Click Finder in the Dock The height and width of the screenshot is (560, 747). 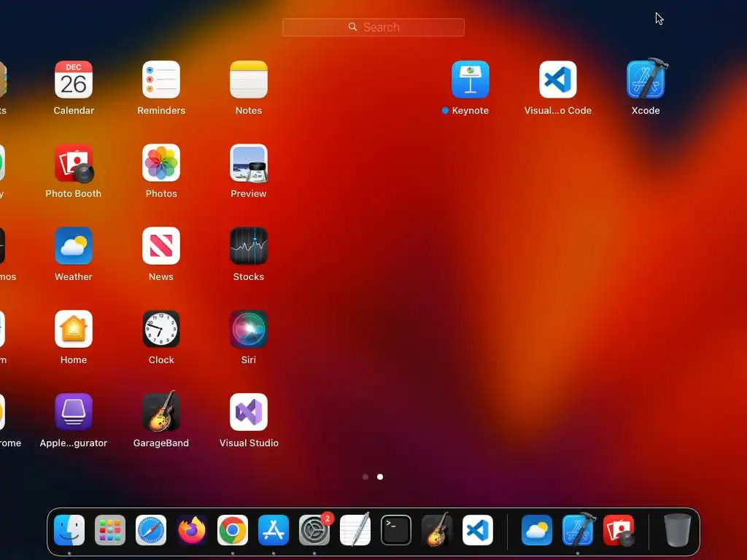click(x=69, y=530)
